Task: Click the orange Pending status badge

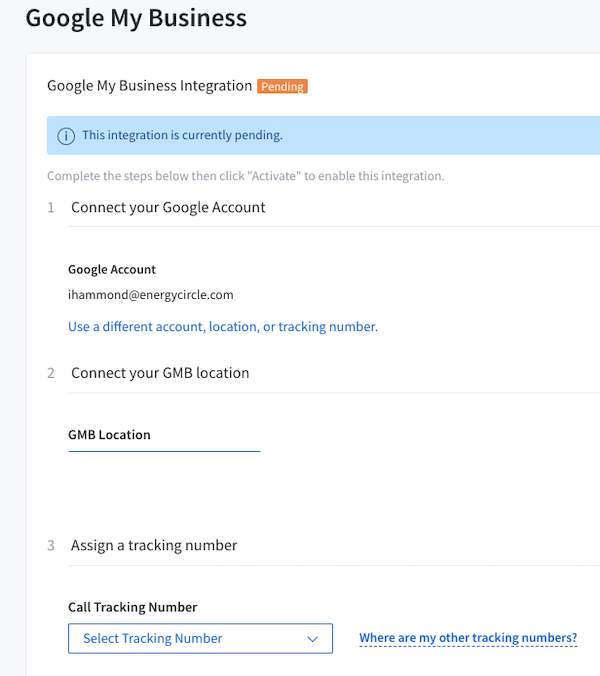Action: tap(282, 86)
